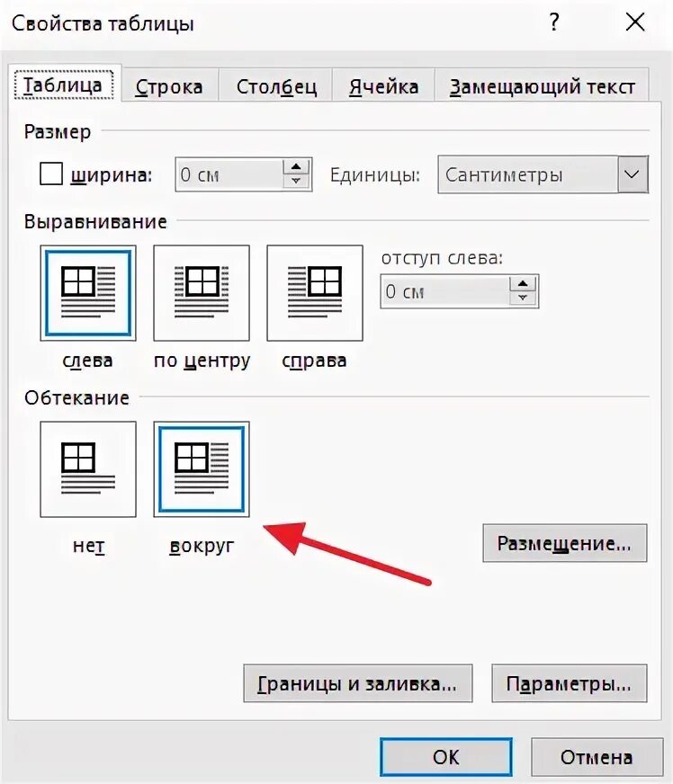
Task: Set text wrapping to 'нет' icon
Action: [x=88, y=469]
